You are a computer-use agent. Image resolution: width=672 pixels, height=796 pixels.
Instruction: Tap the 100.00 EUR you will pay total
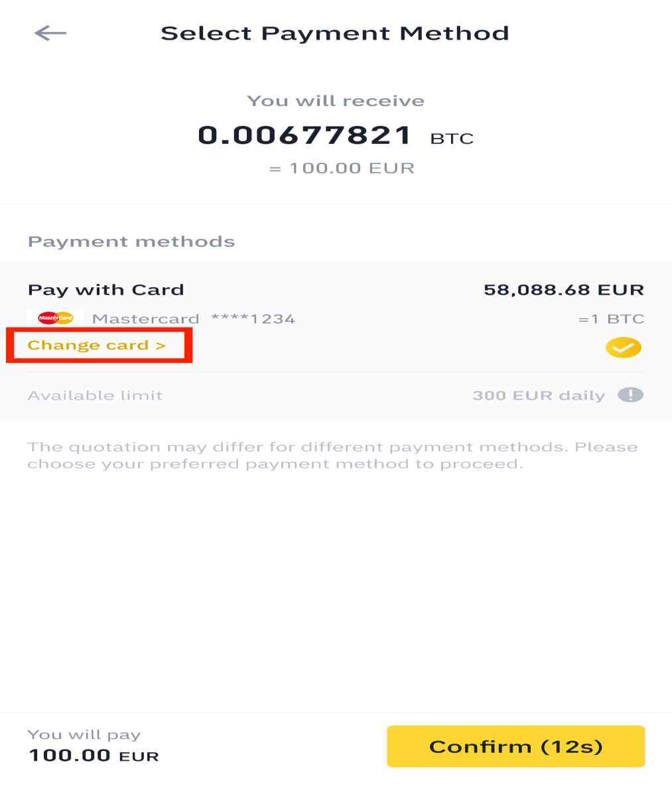(x=94, y=756)
